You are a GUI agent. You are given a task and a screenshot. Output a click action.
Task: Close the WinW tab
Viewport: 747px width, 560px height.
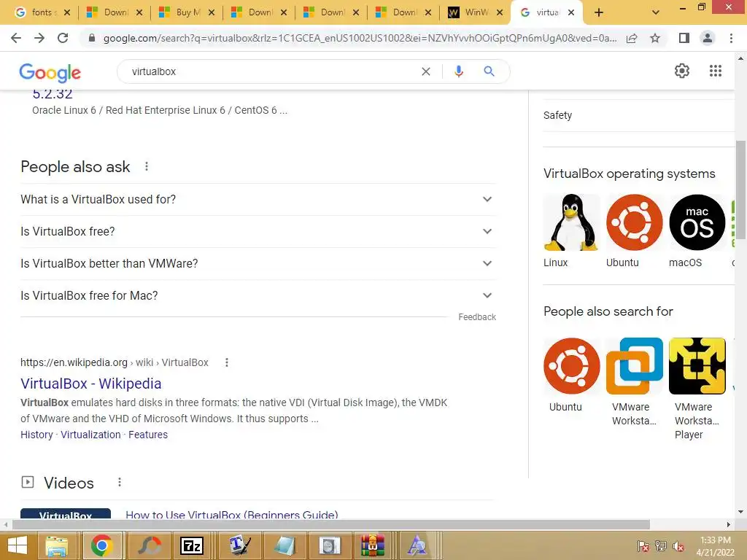500,13
